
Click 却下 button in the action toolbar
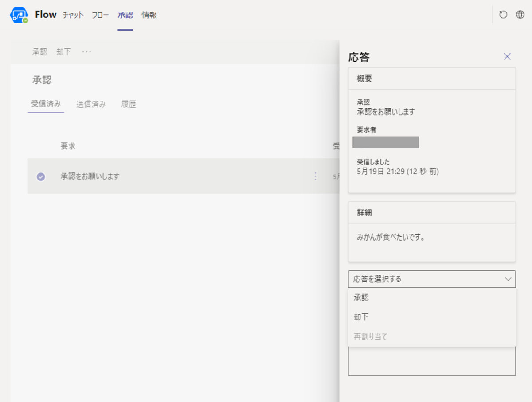pyautogui.click(x=64, y=52)
